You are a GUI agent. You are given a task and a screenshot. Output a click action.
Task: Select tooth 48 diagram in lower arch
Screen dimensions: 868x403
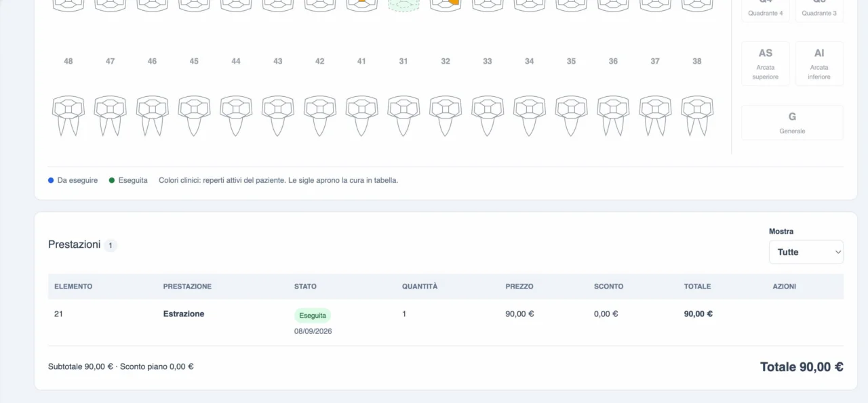pos(68,116)
